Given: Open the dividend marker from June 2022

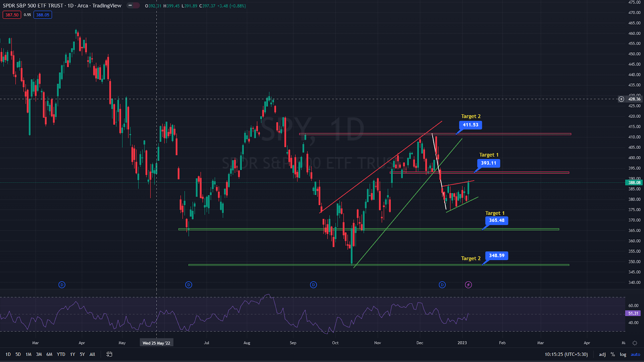Looking at the screenshot, I should 189,285.
